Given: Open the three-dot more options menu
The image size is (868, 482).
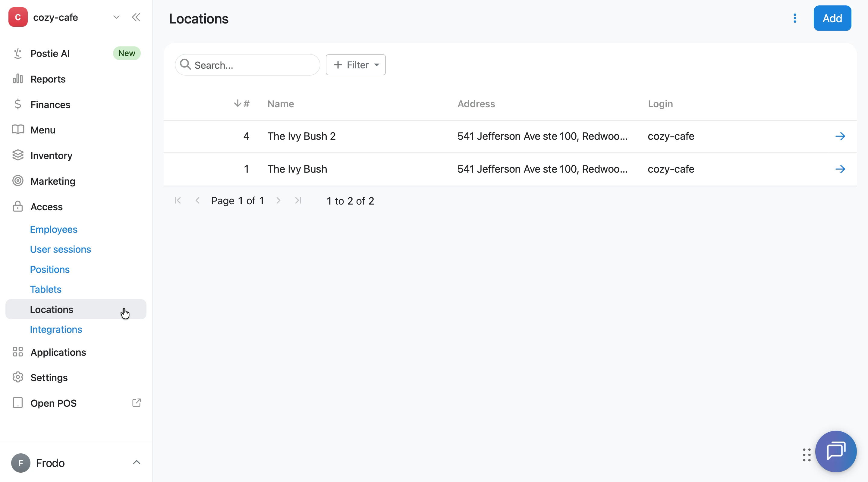Looking at the screenshot, I should [x=795, y=18].
